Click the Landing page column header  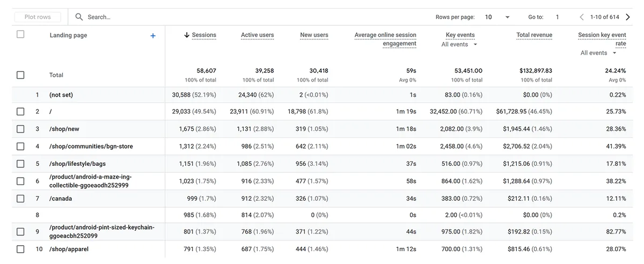(68, 35)
